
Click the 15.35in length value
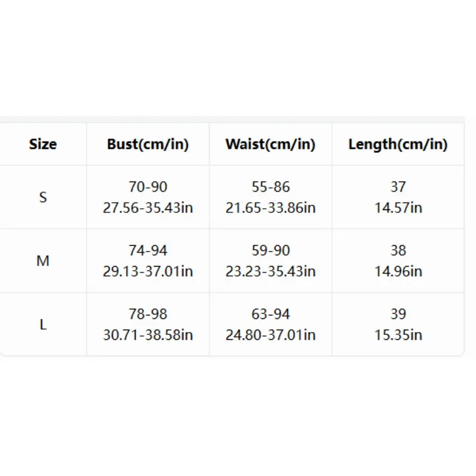tap(398, 335)
